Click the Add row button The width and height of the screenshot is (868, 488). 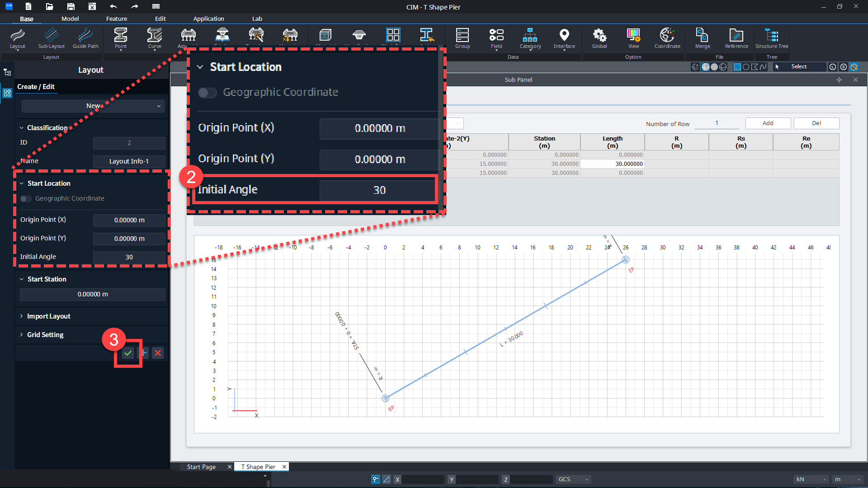[x=768, y=123]
